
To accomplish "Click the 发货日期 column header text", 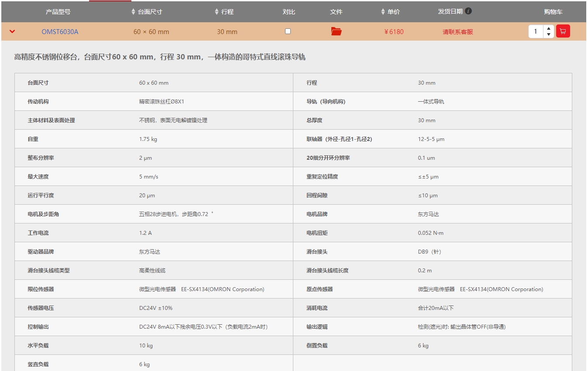I will 450,11.
